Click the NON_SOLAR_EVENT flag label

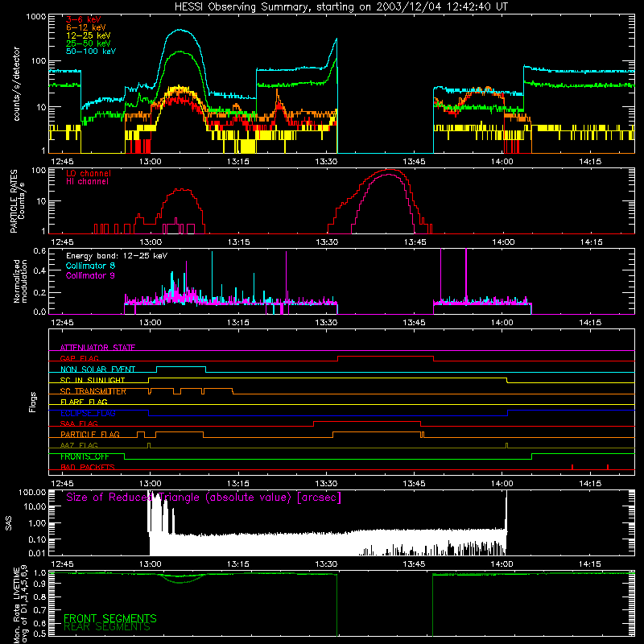click(97, 369)
